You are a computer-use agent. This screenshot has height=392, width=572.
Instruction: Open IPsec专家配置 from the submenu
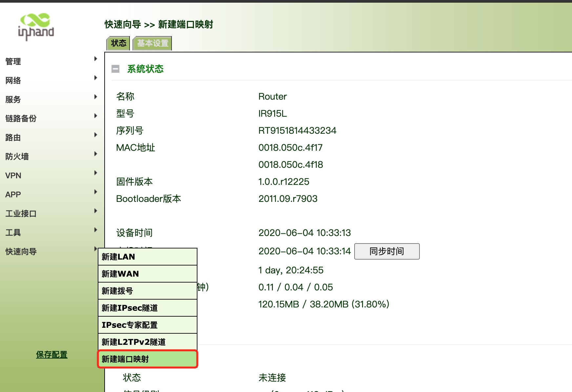[147, 325]
